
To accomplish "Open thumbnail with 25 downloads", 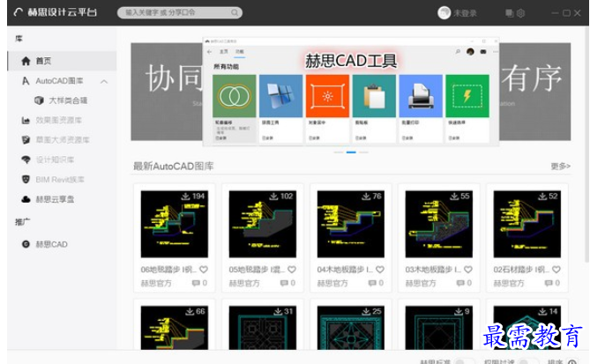I will [x=351, y=328].
